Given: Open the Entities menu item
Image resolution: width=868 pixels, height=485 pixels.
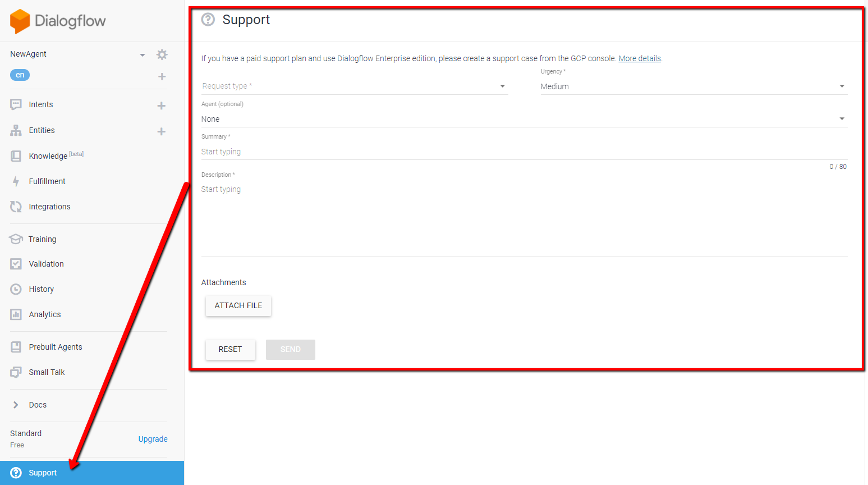Looking at the screenshot, I should point(42,130).
